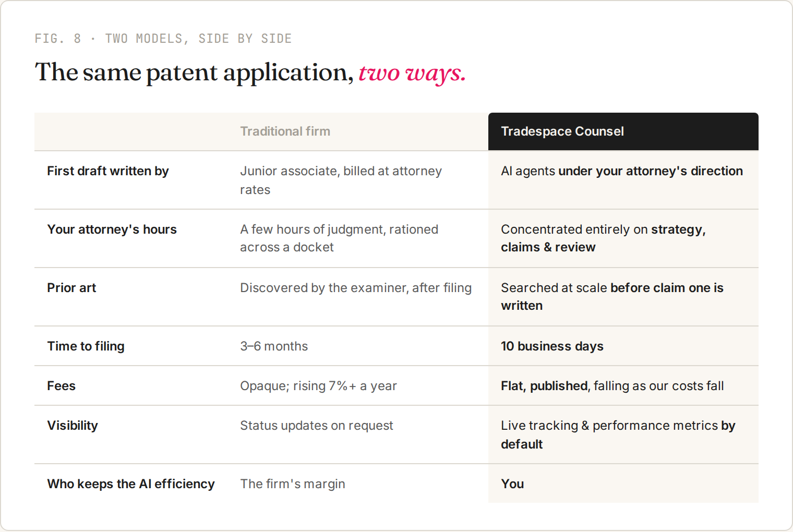Click the figure caption 'FIG. 8 · TWO MODELS, SIDE BY SIDE'
This screenshot has width=793, height=532.
[x=163, y=39]
